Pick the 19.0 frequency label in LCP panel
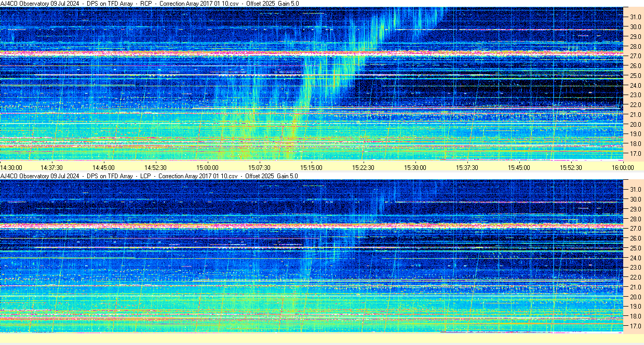 pos(636,307)
